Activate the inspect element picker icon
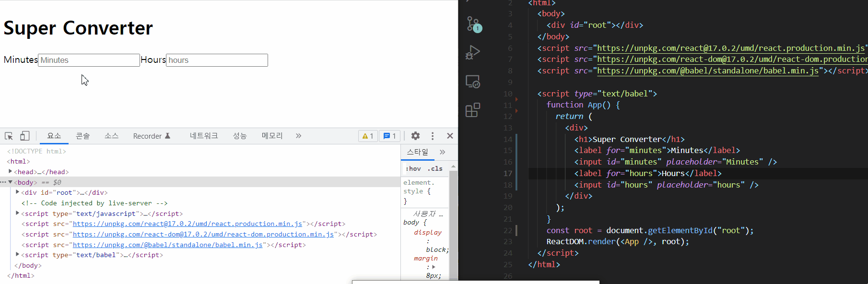868x284 pixels. 9,136
